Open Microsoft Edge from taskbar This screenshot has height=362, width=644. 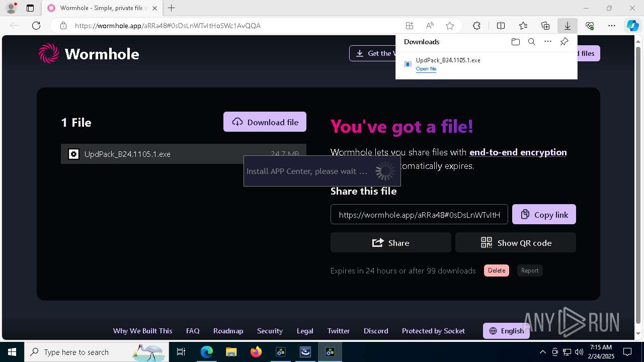point(207,352)
